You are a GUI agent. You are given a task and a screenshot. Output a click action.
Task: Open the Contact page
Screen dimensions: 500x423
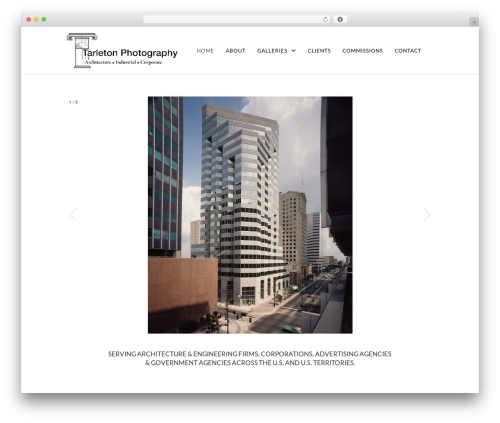pyautogui.click(x=408, y=51)
